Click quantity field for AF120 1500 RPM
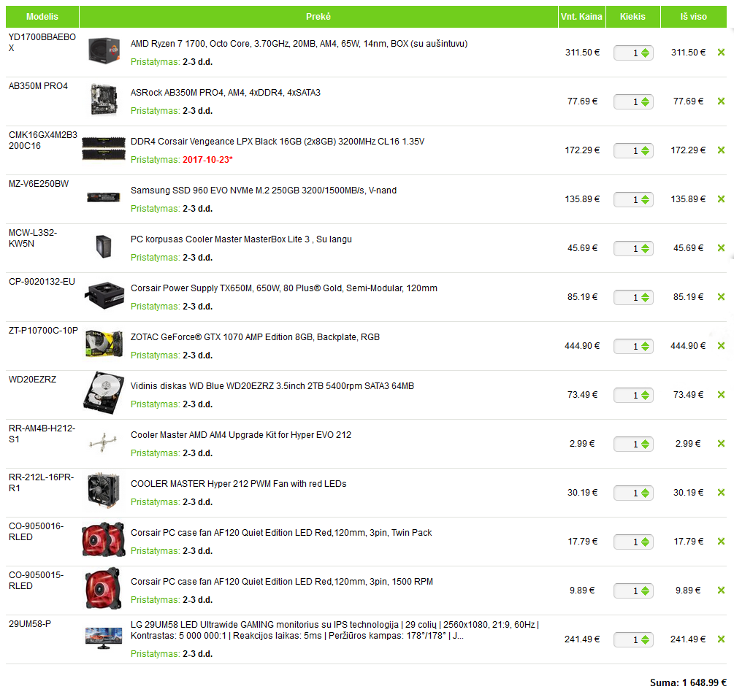The width and height of the screenshot is (734, 700). (633, 591)
